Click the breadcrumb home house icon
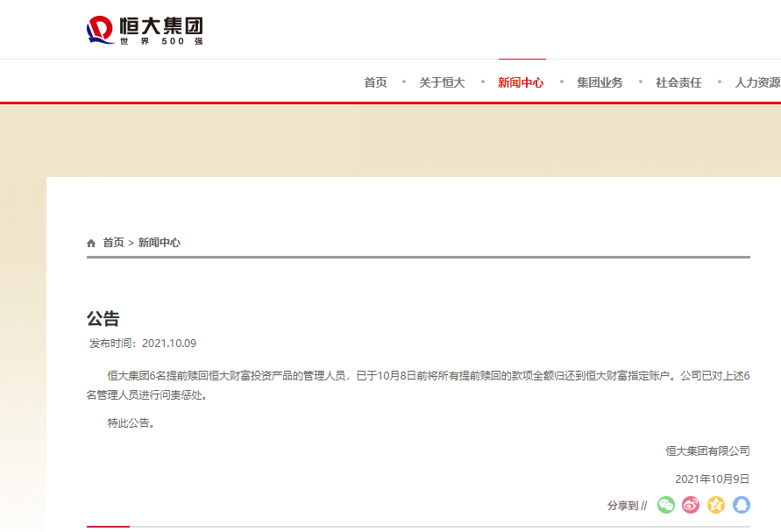The width and height of the screenshot is (781, 532). 91,243
